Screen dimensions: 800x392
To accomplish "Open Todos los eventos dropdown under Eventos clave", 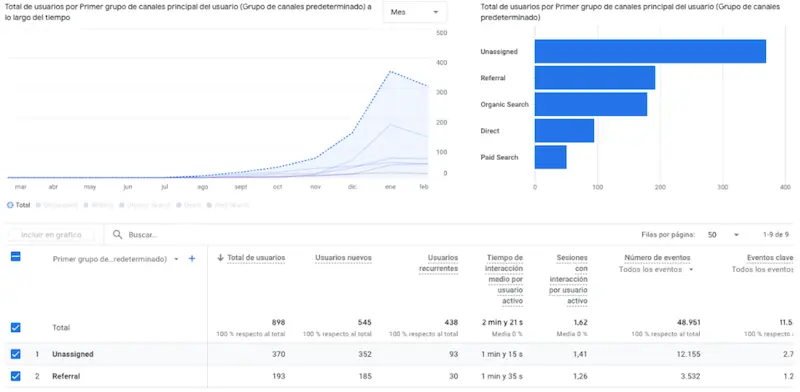I will 763,270.
